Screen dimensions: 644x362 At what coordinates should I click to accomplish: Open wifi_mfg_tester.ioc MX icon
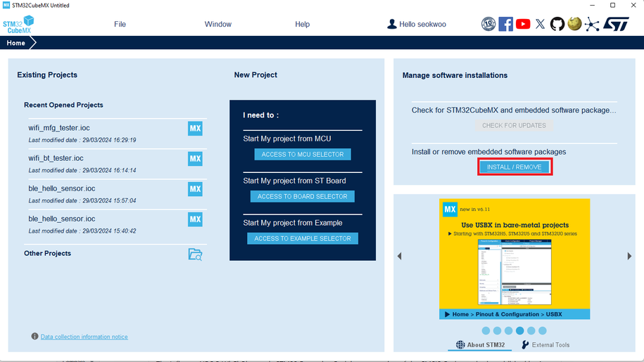click(x=195, y=129)
